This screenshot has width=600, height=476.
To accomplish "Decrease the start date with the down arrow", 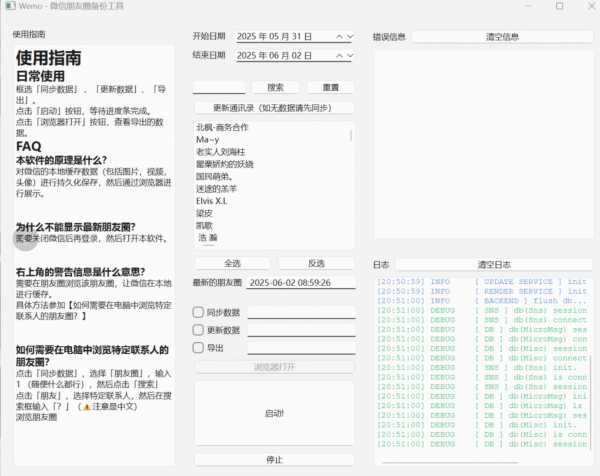I will 350,36.
